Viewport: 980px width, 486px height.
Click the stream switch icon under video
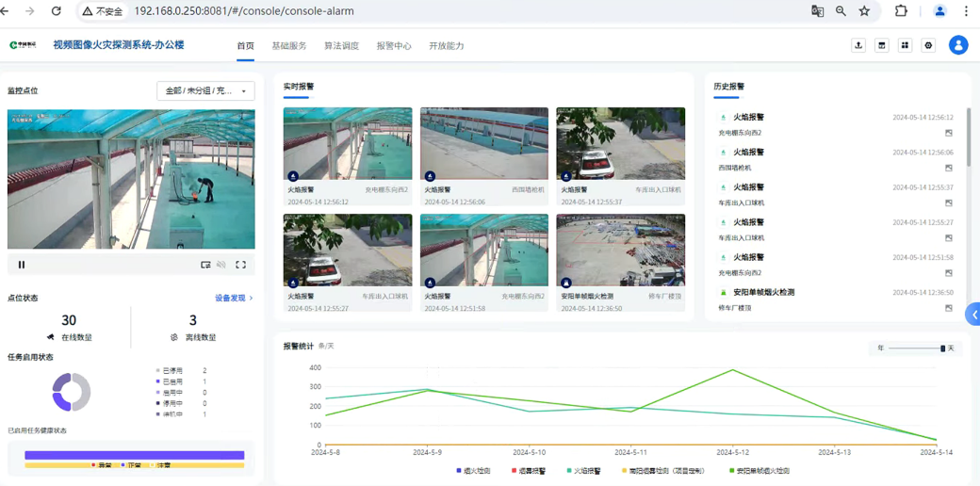[x=205, y=265]
